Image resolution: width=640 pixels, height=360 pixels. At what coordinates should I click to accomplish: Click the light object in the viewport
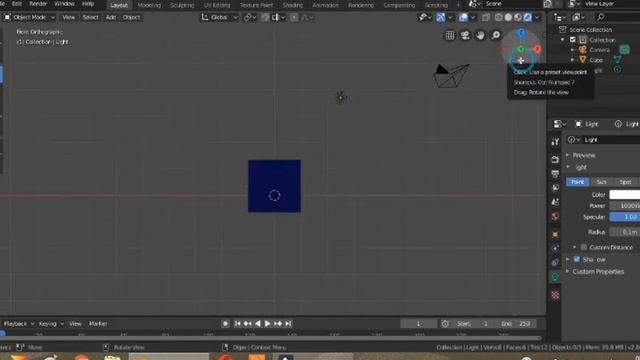click(341, 98)
